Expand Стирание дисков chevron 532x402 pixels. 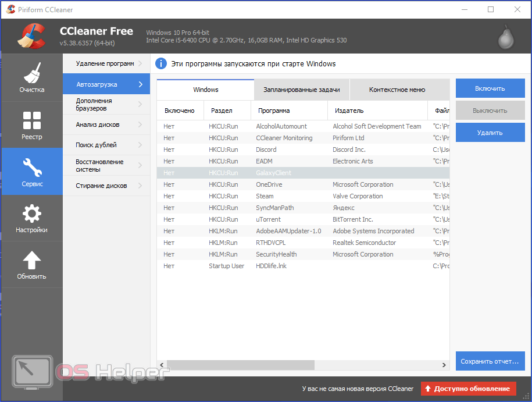(x=141, y=186)
